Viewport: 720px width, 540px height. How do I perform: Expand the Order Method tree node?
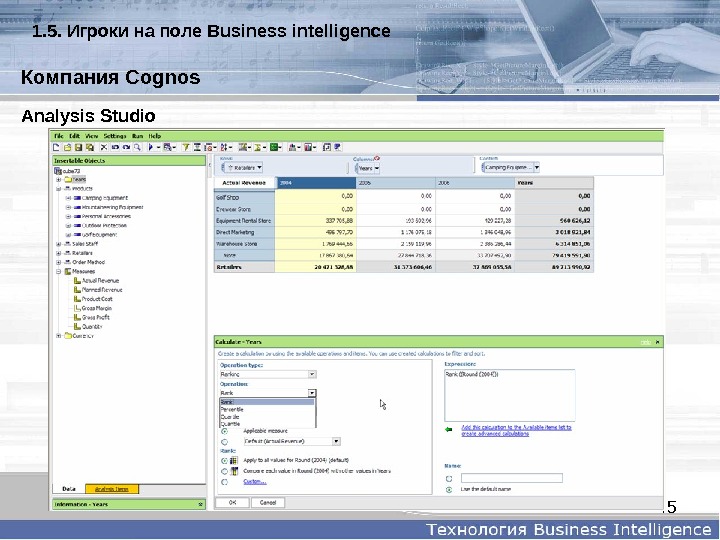pyautogui.click(x=59, y=262)
